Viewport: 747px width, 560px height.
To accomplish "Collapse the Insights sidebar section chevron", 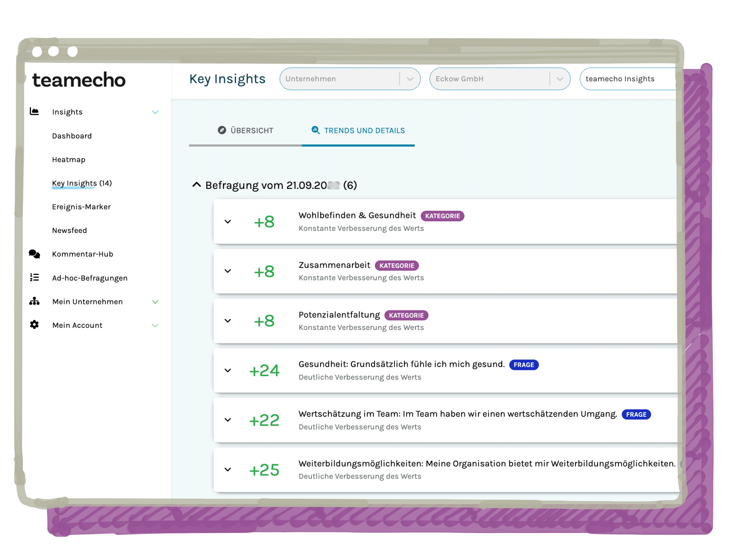I will [155, 112].
